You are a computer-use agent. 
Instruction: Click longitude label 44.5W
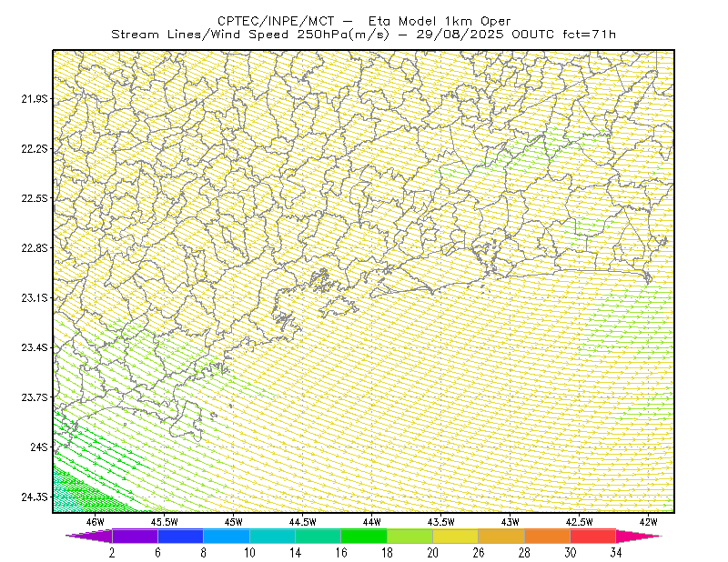click(x=303, y=522)
